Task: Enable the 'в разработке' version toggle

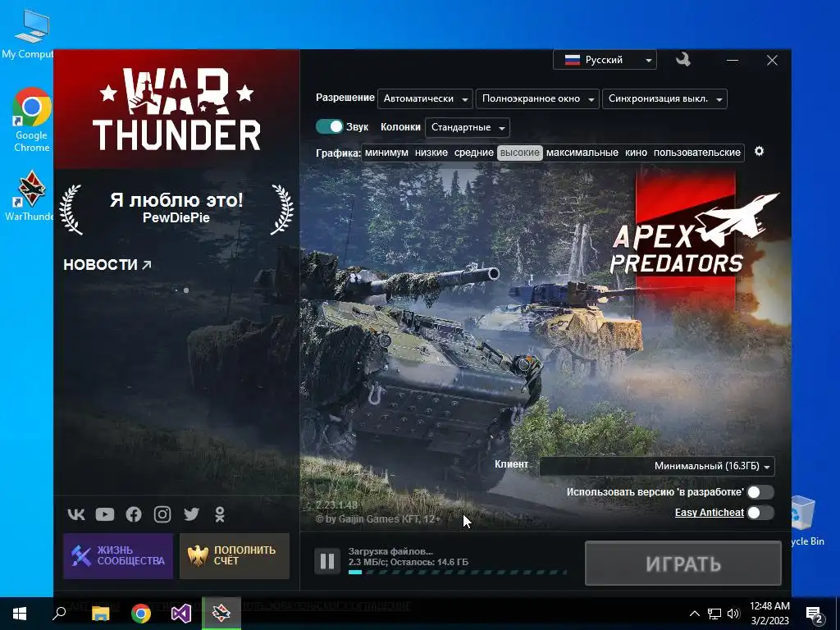Action: click(760, 492)
